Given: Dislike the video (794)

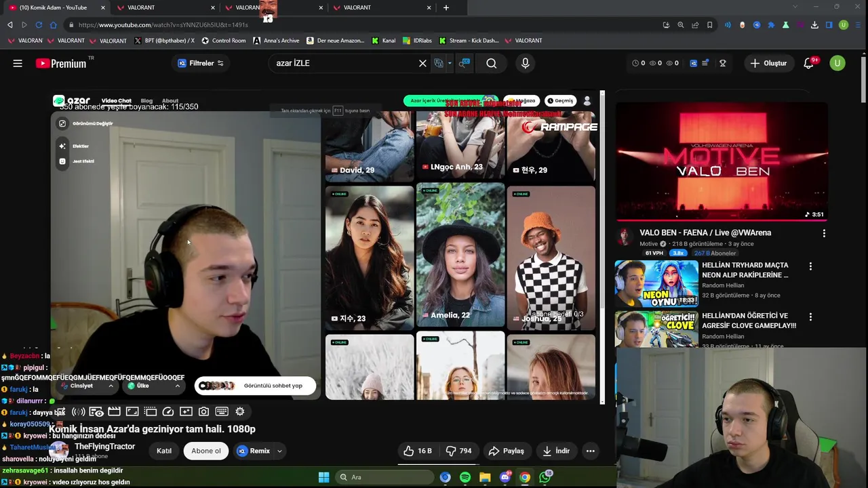Looking at the screenshot, I should (x=458, y=451).
